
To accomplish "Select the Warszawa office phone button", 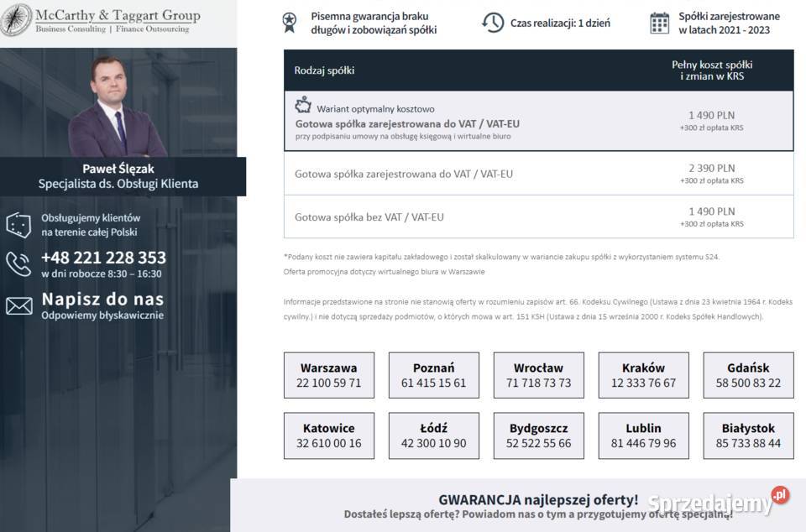I will pos(328,375).
